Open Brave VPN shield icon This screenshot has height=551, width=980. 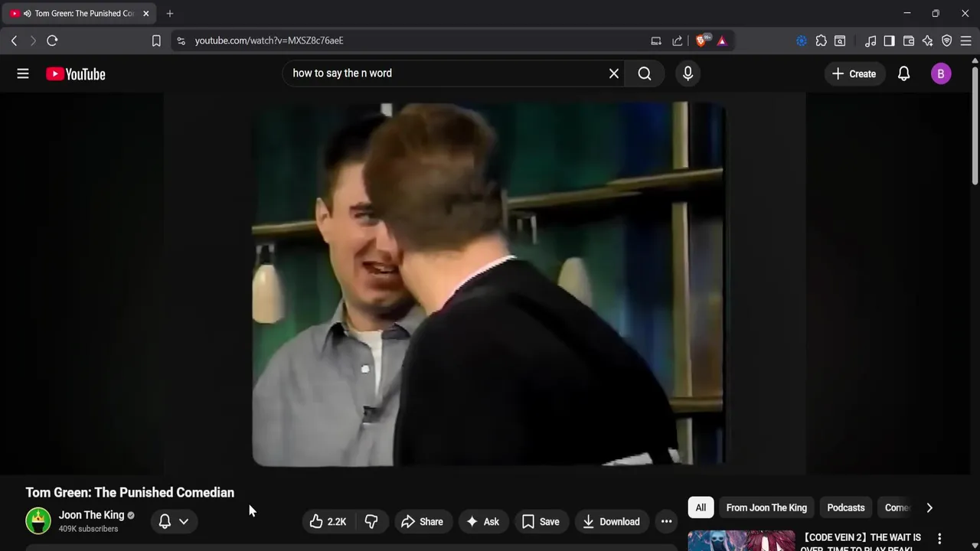pyautogui.click(x=946, y=41)
